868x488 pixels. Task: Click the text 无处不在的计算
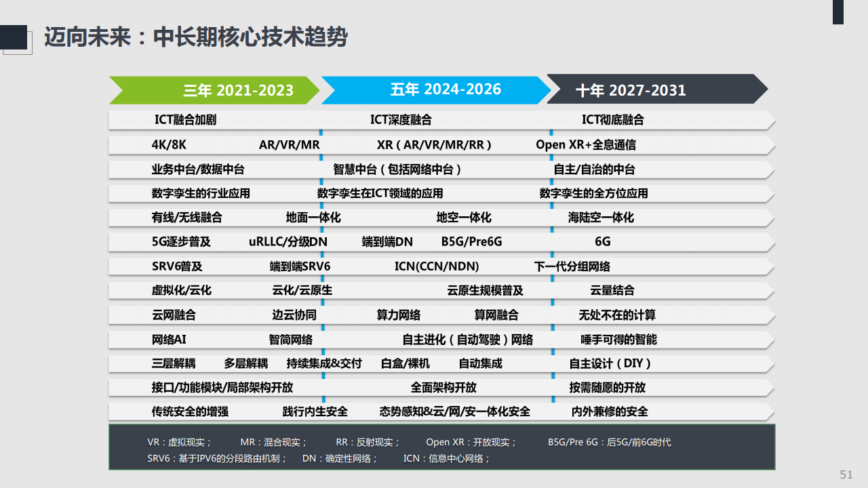(617, 314)
